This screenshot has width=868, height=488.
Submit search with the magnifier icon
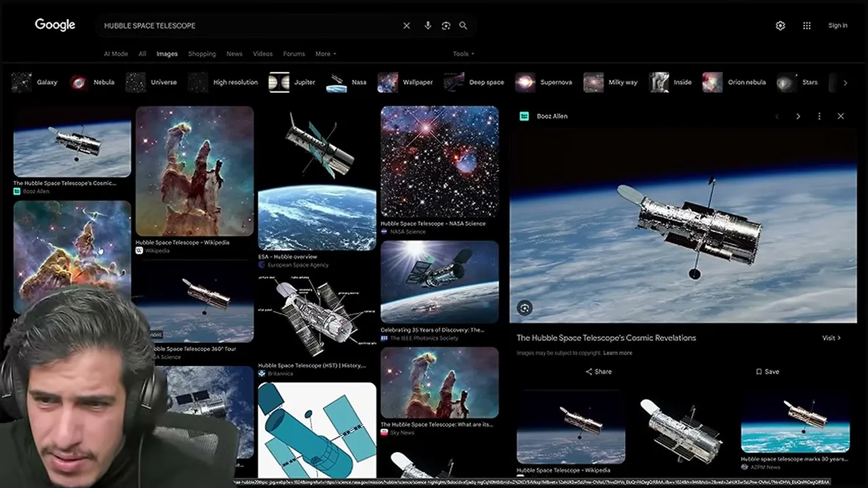coord(463,26)
